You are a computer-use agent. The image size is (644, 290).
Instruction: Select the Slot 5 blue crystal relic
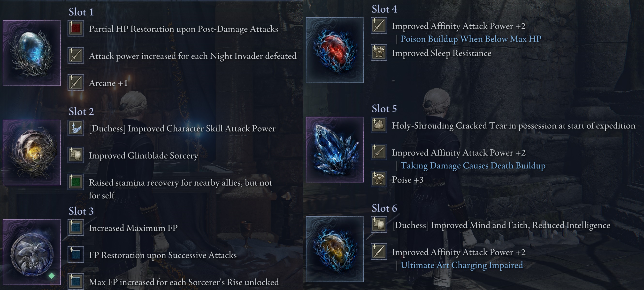(335, 150)
